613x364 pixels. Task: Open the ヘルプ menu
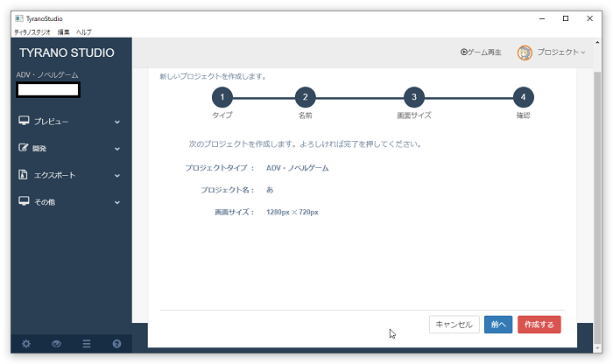(x=84, y=31)
